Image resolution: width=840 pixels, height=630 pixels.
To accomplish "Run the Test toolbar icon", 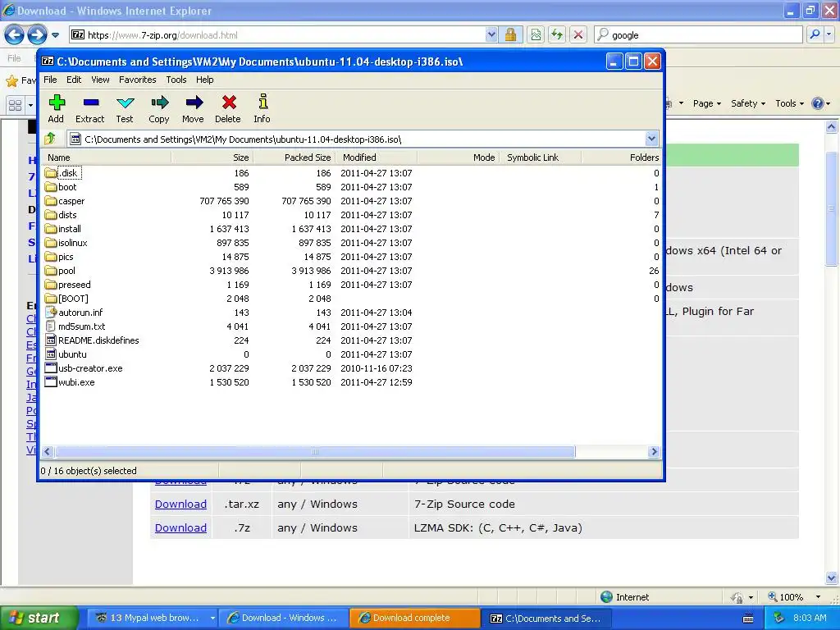I will [125, 102].
